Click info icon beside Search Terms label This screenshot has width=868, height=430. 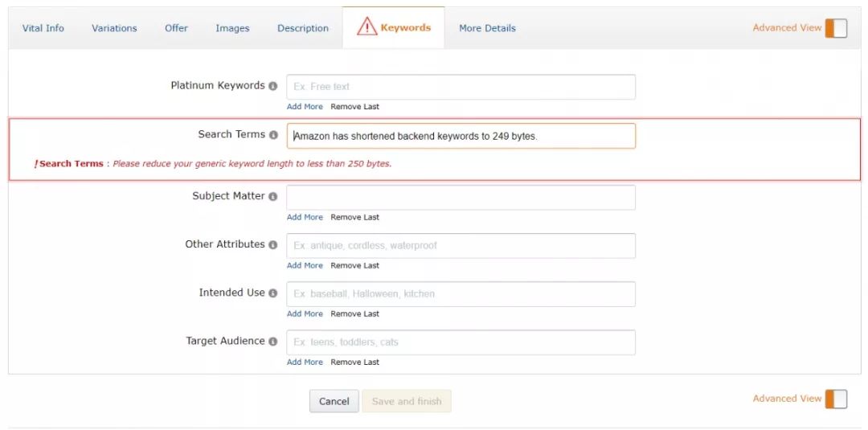273,135
